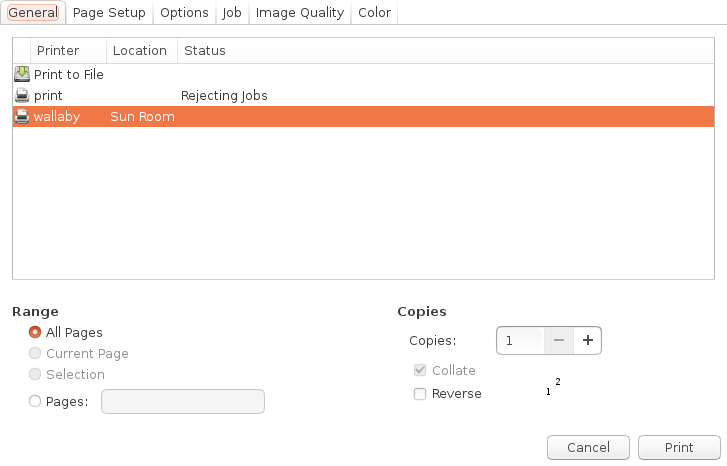Select the Pages range radio button
This screenshot has height=466, width=727.
(x=35, y=401)
